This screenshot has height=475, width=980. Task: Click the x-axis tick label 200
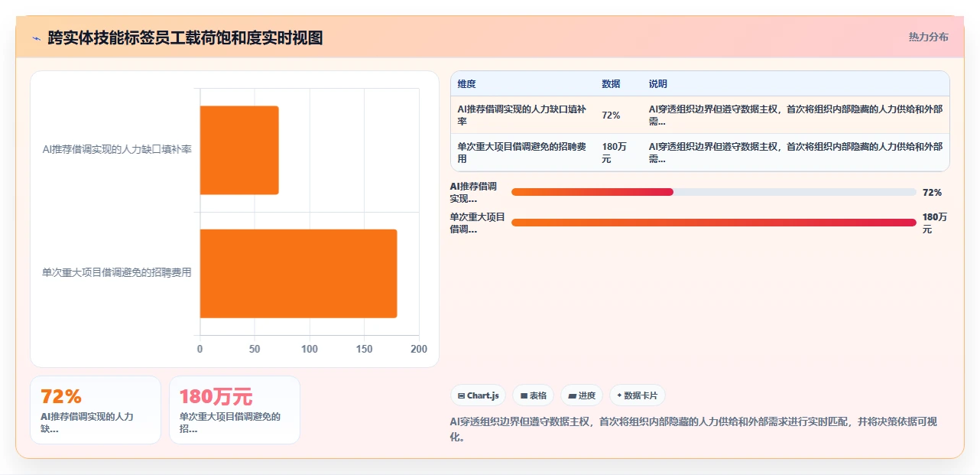pos(419,349)
